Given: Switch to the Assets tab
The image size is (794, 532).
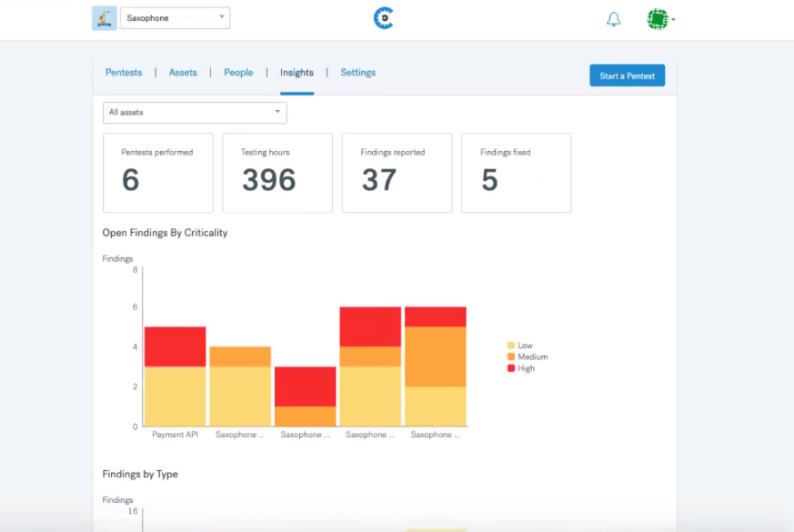Looking at the screenshot, I should point(183,73).
